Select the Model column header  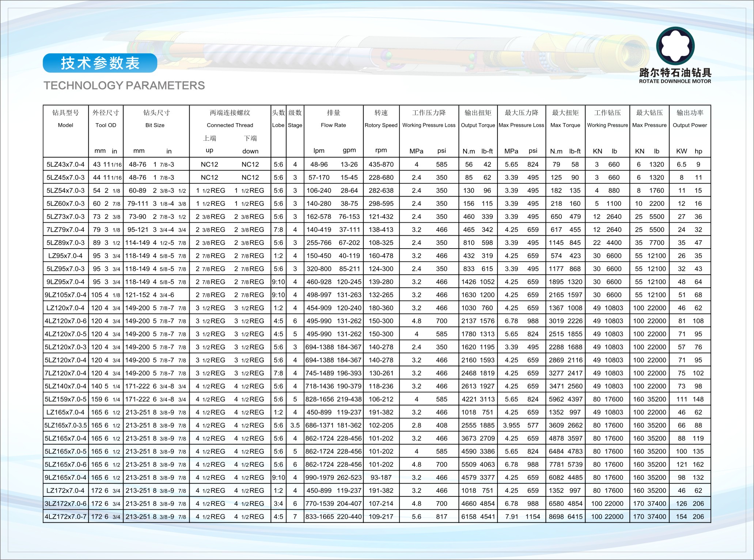point(66,125)
